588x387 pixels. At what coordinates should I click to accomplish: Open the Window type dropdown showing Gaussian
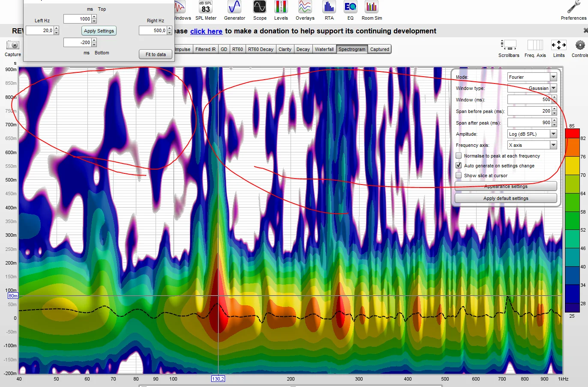pyautogui.click(x=532, y=88)
